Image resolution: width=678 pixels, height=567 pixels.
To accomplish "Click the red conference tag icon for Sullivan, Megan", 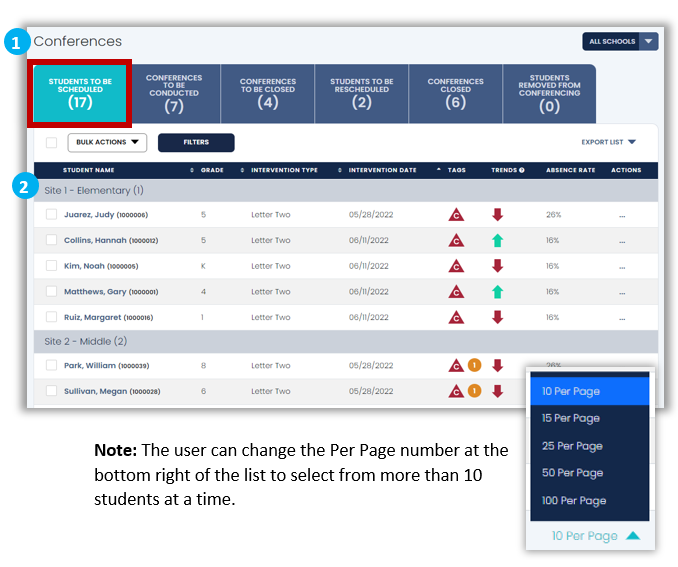I will [456, 391].
